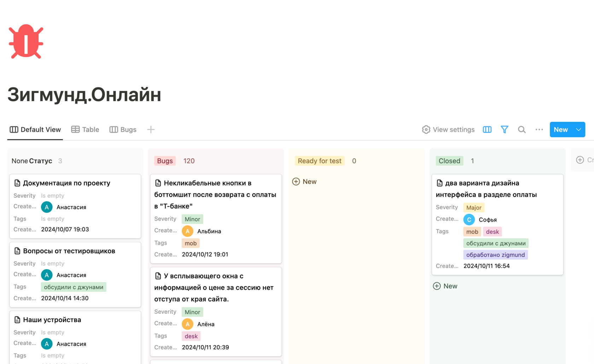
Task: Click gear icon beside View settings
Action: [x=426, y=130]
